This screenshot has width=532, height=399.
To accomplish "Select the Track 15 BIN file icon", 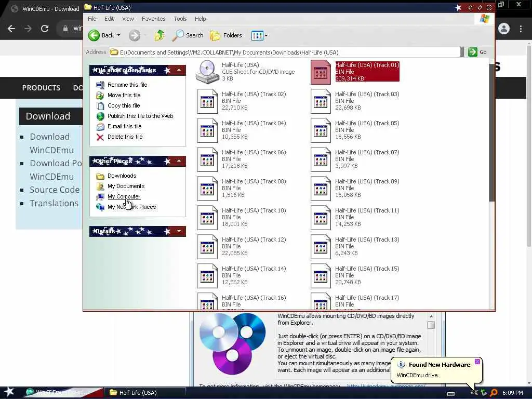I will coord(321,276).
